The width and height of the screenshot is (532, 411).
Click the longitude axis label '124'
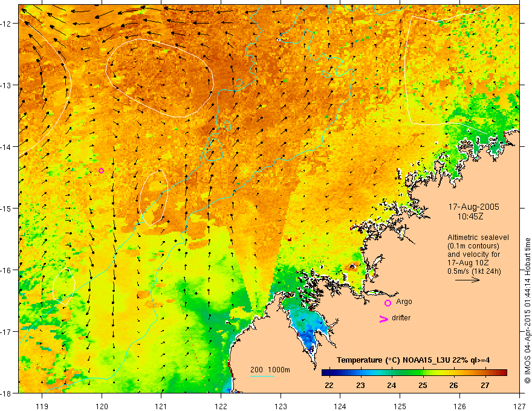pyautogui.click(x=340, y=406)
